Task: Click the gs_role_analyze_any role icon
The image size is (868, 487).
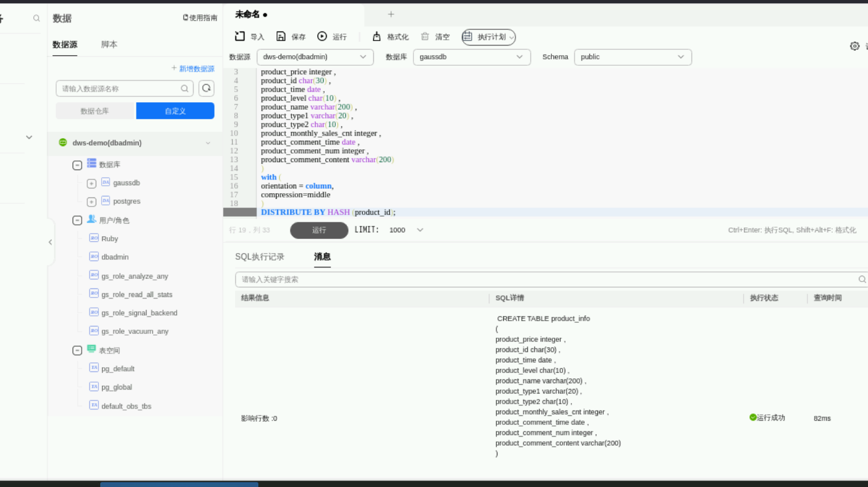Action: tap(94, 276)
